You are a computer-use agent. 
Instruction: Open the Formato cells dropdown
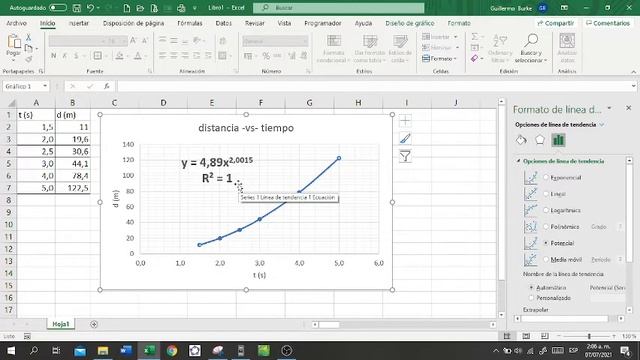440,59
